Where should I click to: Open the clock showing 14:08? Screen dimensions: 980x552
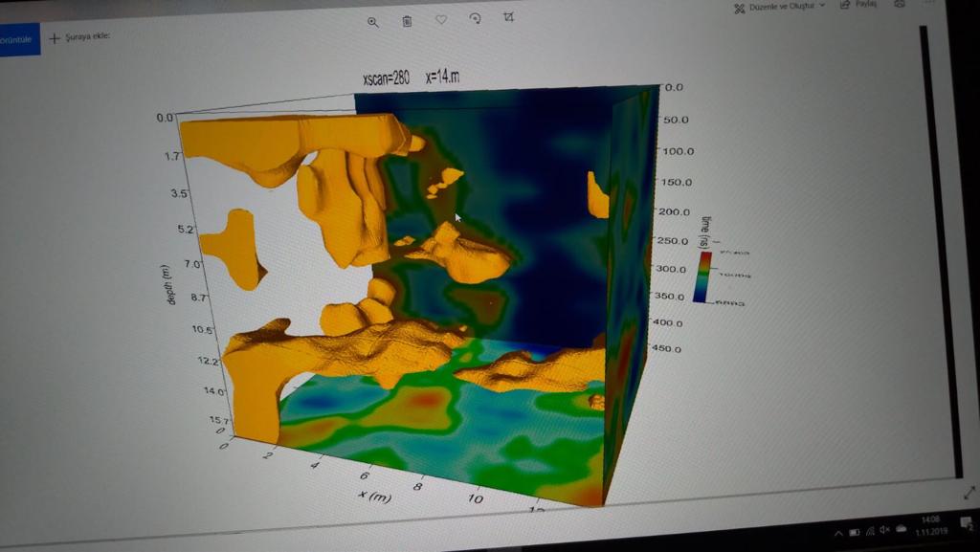click(x=930, y=524)
